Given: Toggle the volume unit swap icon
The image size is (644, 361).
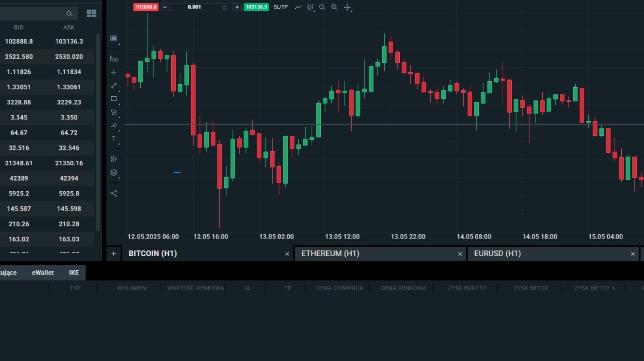Looking at the screenshot, I should pos(225,7).
